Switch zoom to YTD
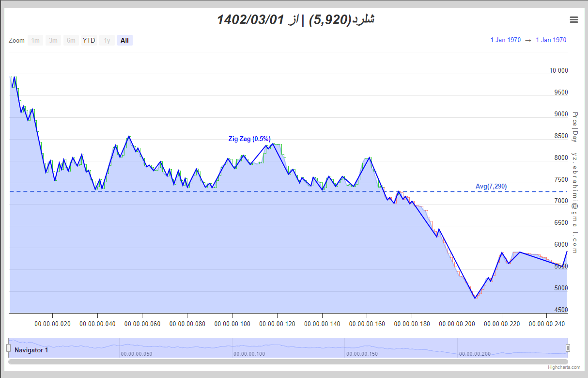Viewport: 588px width, 378px height. coord(89,40)
